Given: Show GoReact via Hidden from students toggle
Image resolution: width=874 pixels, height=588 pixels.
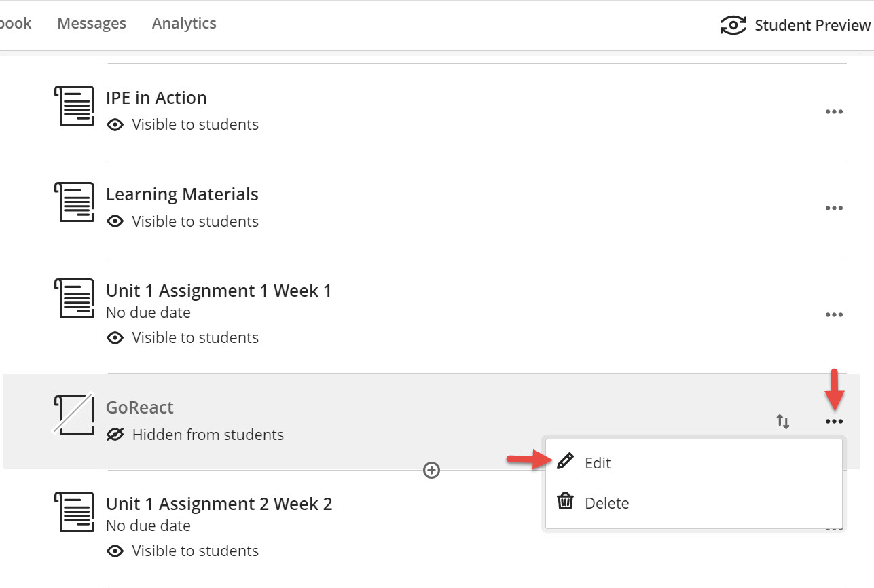Looking at the screenshot, I should click(x=195, y=435).
